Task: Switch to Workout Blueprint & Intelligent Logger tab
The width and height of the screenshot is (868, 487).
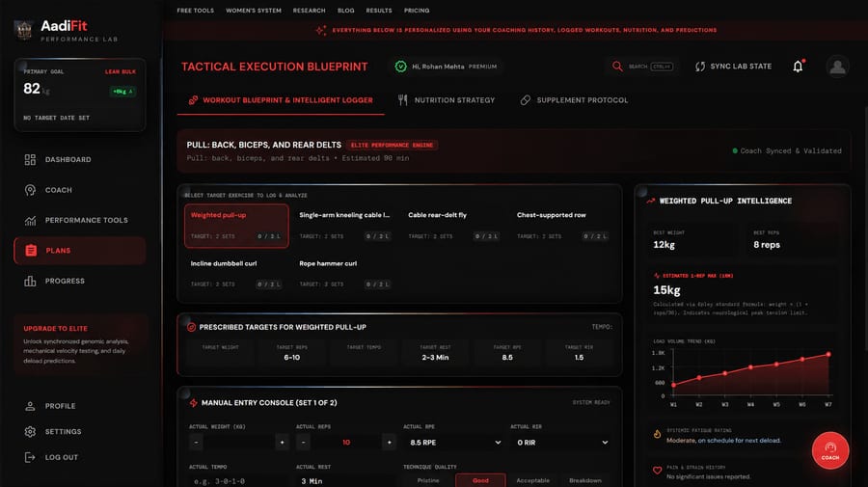Action: point(281,100)
